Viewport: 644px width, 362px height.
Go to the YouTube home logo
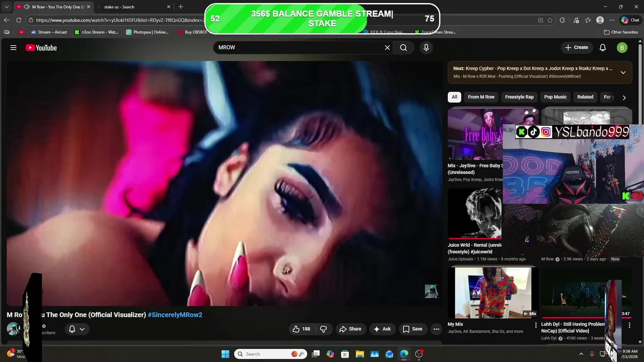[x=41, y=48]
